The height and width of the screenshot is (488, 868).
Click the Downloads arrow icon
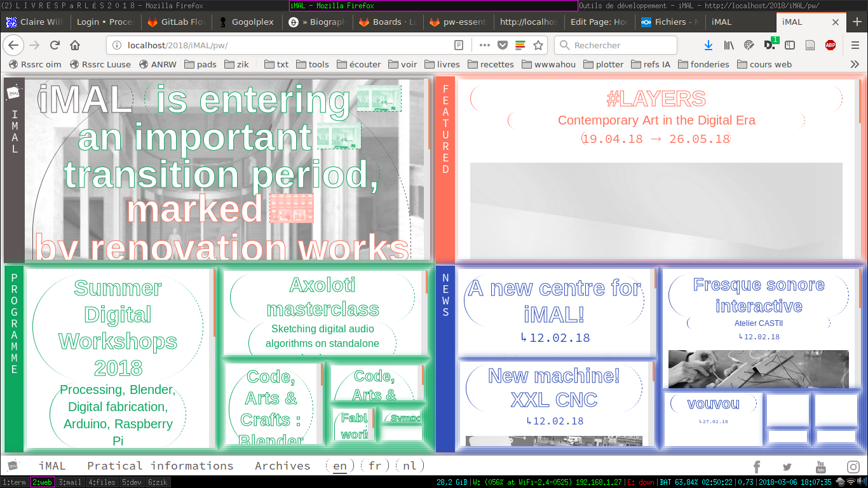tap(709, 45)
